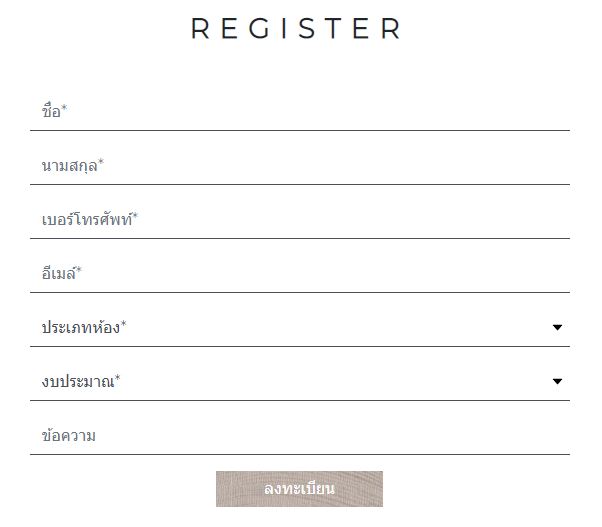Select the งบประมาณ label text
602x527 pixels.
(x=77, y=382)
